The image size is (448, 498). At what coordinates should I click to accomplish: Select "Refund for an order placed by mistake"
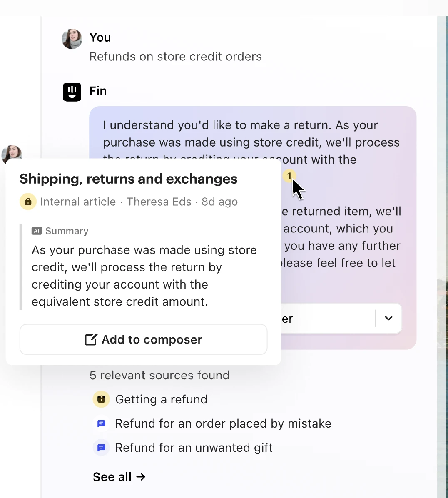click(223, 423)
